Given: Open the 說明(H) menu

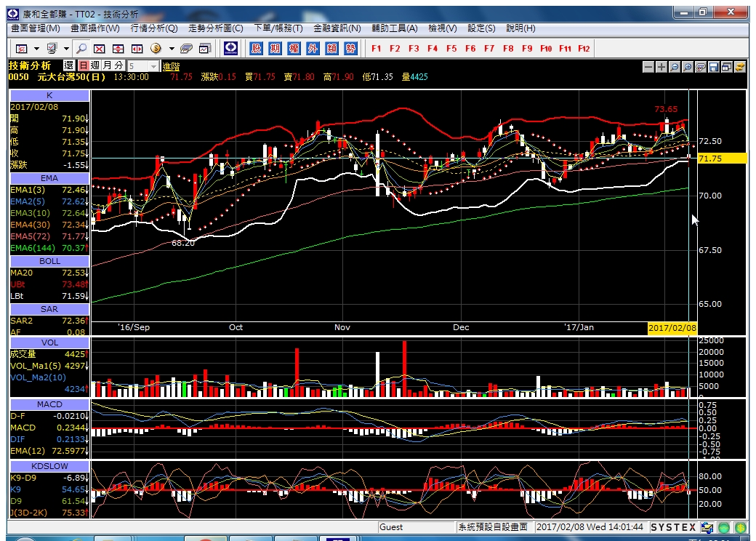Looking at the screenshot, I should [x=520, y=28].
